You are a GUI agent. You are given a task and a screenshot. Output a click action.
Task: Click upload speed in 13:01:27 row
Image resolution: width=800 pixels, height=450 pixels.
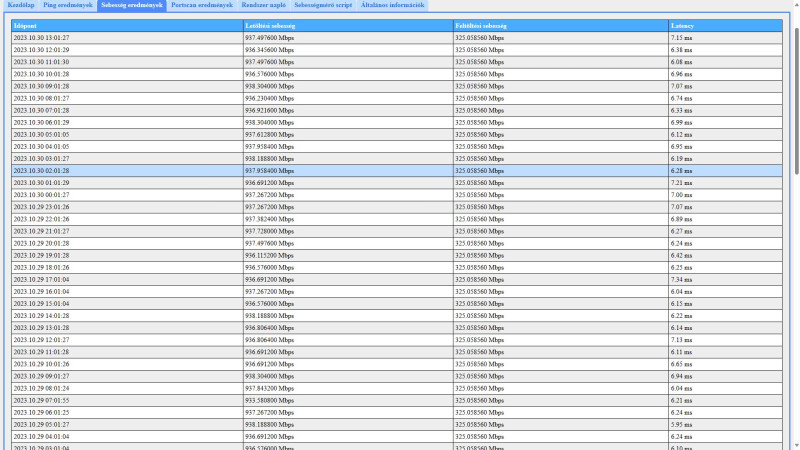(480, 38)
